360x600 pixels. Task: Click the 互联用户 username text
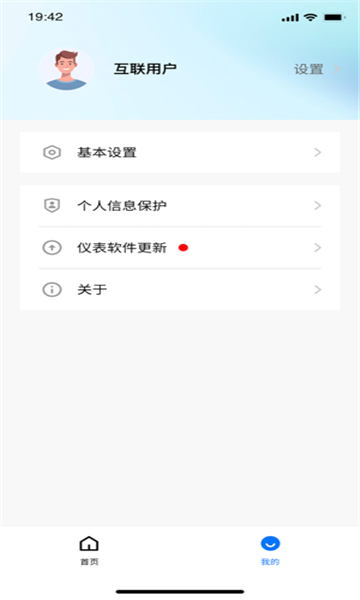point(145,69)
